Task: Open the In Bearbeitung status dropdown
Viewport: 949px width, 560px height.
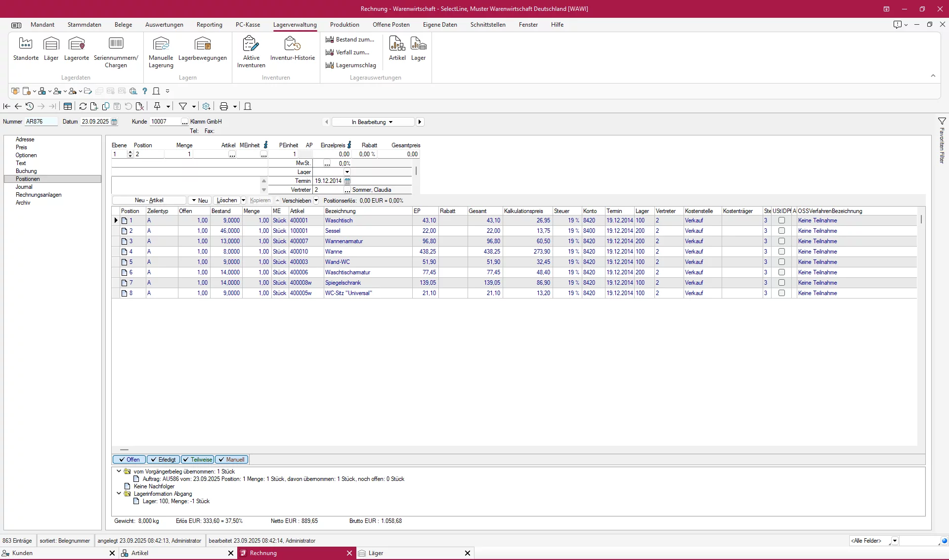Action: point(372,122)
